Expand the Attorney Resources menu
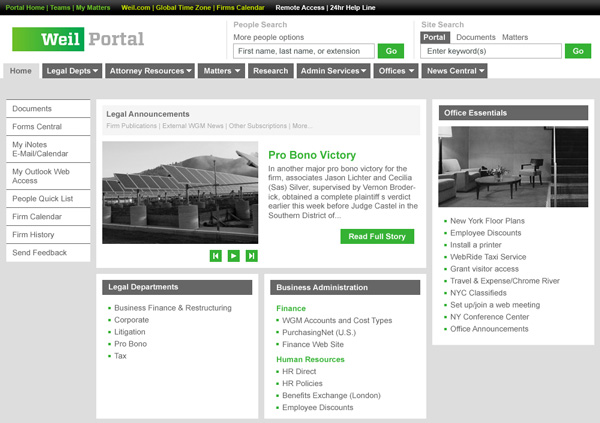 pos(150,71)
